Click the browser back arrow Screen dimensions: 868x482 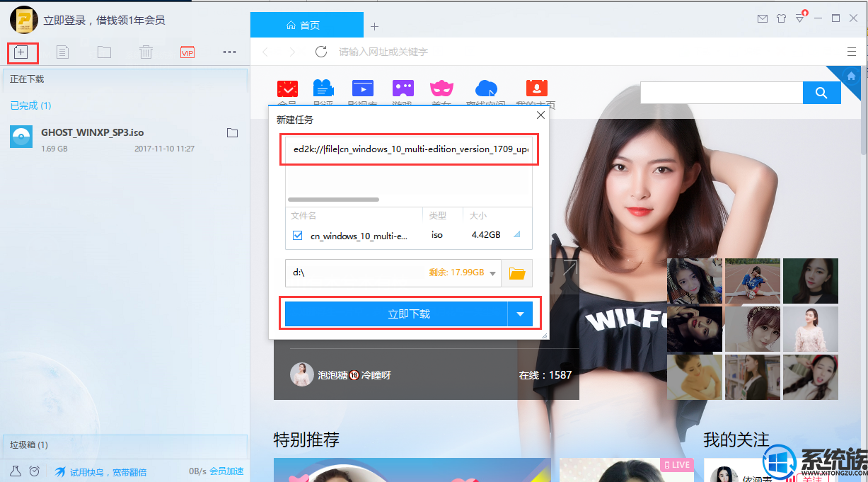click(265, 52)
